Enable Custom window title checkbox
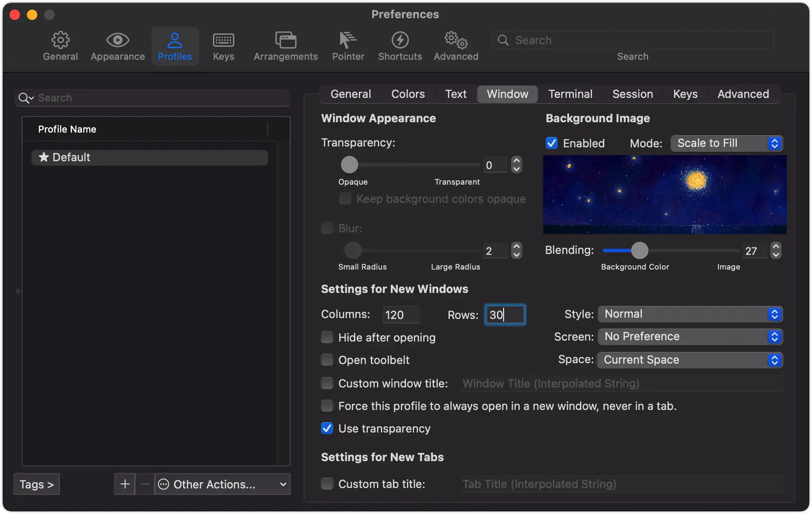Viewport: 812px width, 514px height. (x=327, y=383)
